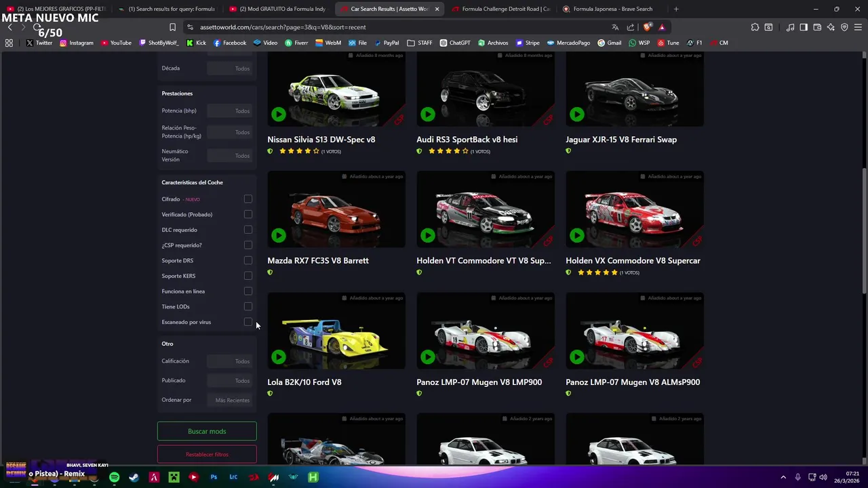Click red link icon on Nissan Silvia card
Viewport: 868px width, 488px height.
pos(399,120)
